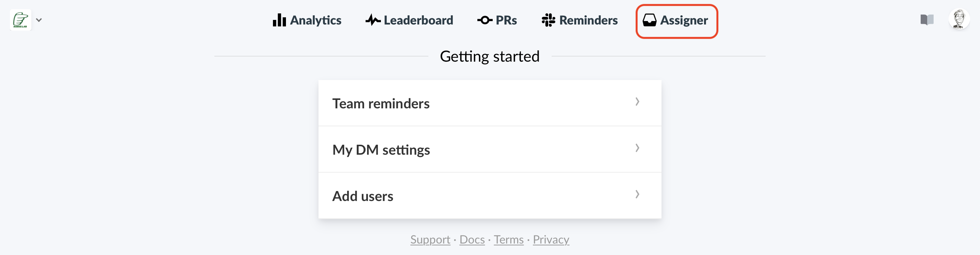
Task: Click the PRs commit icon
Action: pos(485,20)
